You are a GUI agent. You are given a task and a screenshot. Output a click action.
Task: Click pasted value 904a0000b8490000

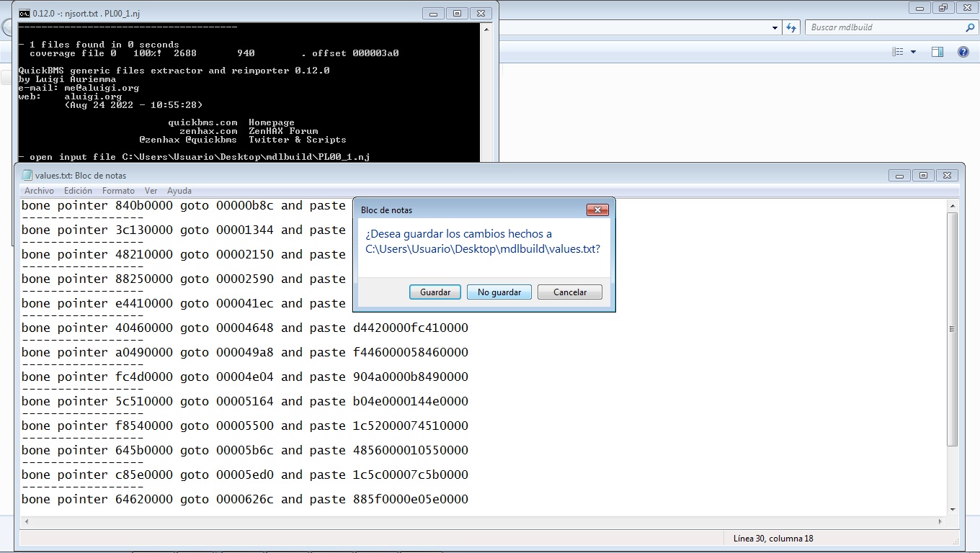tap(411, 377)
